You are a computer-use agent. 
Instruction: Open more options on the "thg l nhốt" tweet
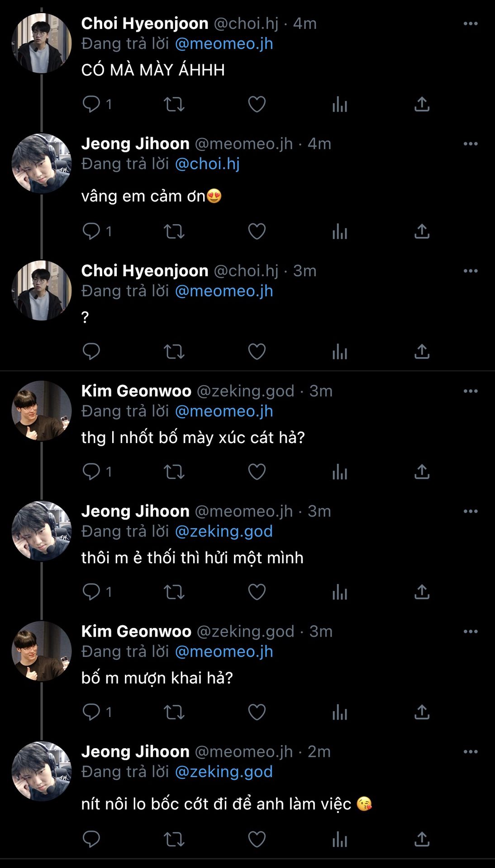coord(471,391)
